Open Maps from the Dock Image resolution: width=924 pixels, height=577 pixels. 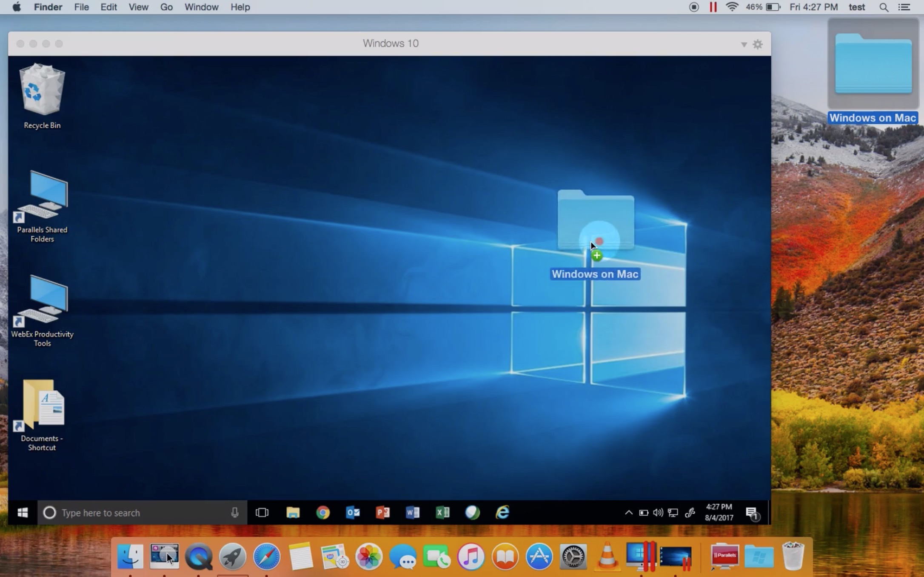[335, 556]
